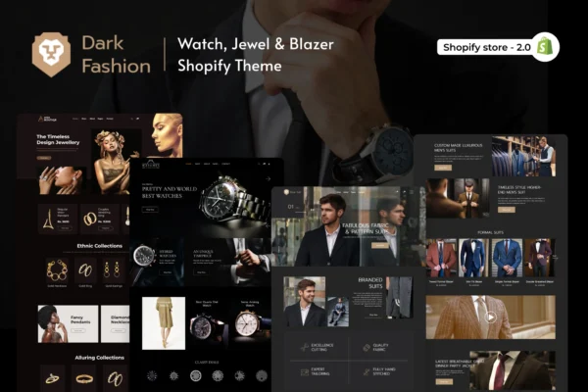Click the button under Timeless Style Higher-End Men's Suit

pyautogui.click(x=507, y=210)
